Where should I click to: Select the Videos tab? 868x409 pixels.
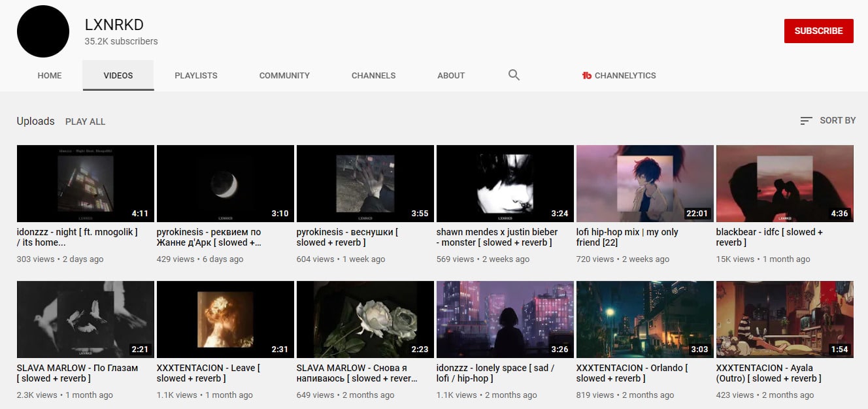(x=118, y=75)
